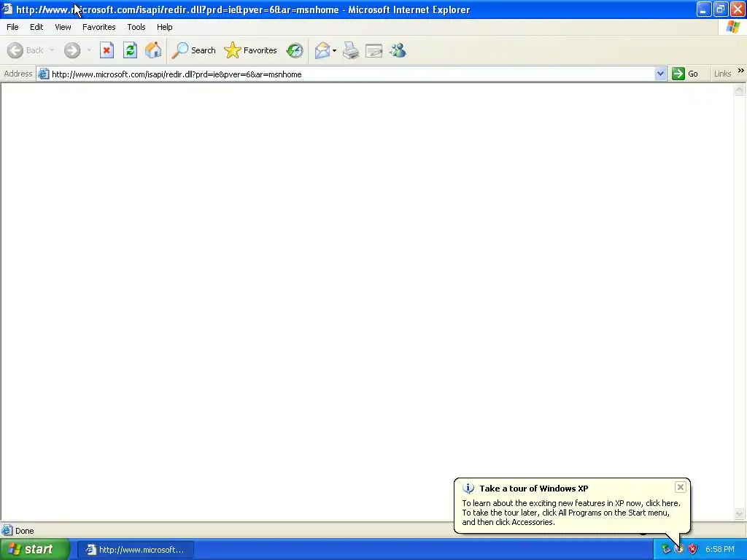Viewport: 747px width, 560px height.
Task: Click the Start button
Action: (34, 549)
